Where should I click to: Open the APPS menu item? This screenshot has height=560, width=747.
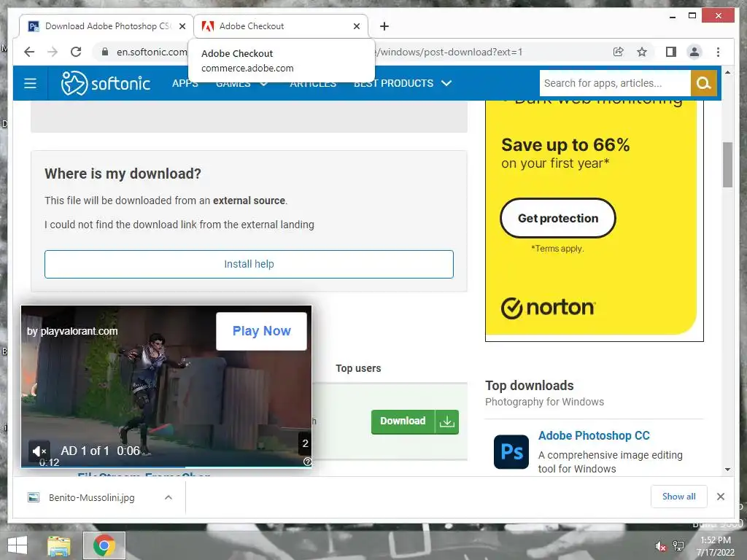[185, 83]
